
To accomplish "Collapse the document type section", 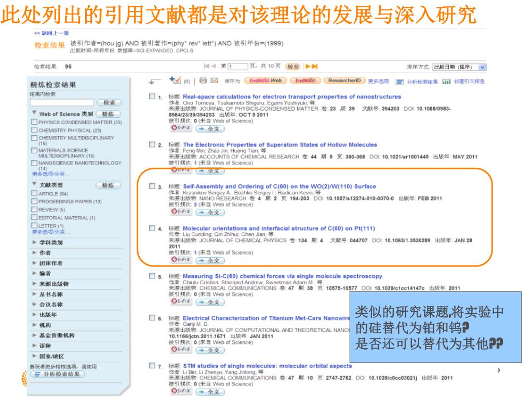I will pyautogui.click(x=34, y=184).
